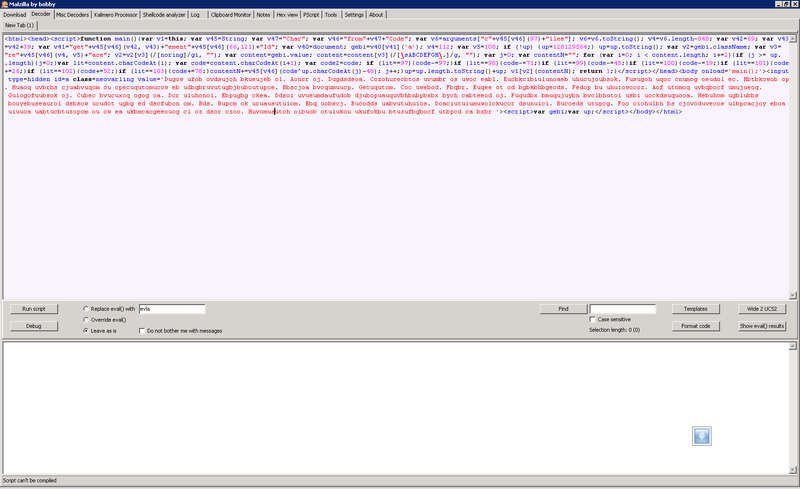
Task: Click the Run script button
Action: (x=34, y=309)
